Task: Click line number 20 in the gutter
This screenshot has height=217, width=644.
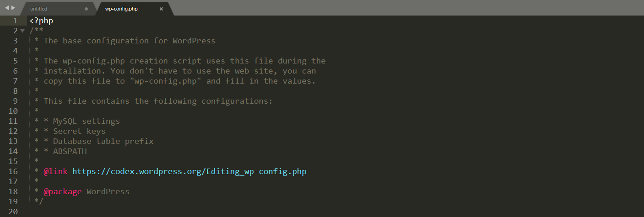Action: [x=13, y=212]
